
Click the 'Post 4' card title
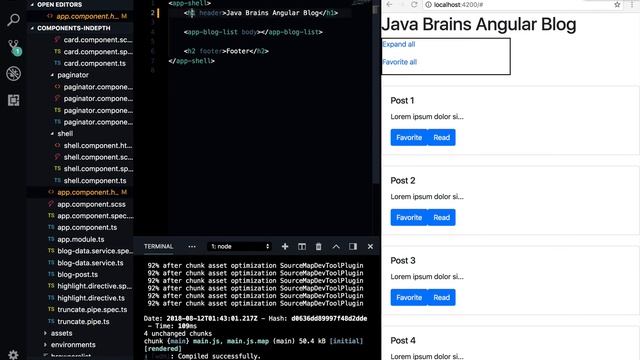(403, 340)
